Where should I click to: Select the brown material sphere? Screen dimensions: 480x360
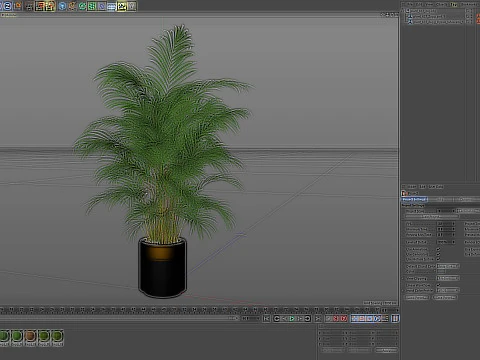(30, 336)
